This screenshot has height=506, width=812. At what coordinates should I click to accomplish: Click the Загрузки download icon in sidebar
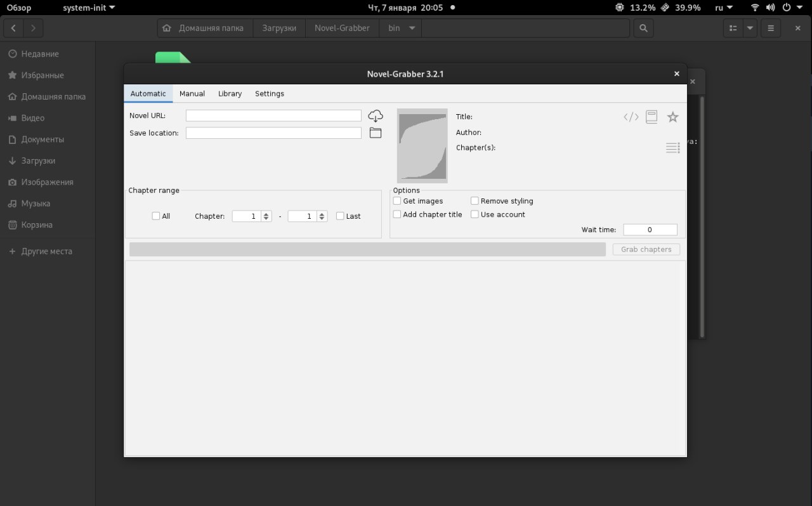[12, 161]
